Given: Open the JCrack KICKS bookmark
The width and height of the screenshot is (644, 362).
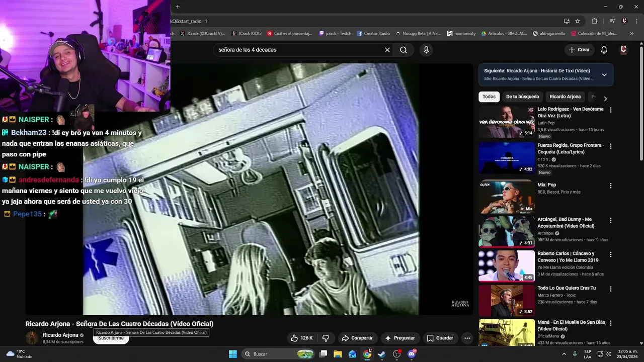Looking at the screenshot, I should (247, 34).
